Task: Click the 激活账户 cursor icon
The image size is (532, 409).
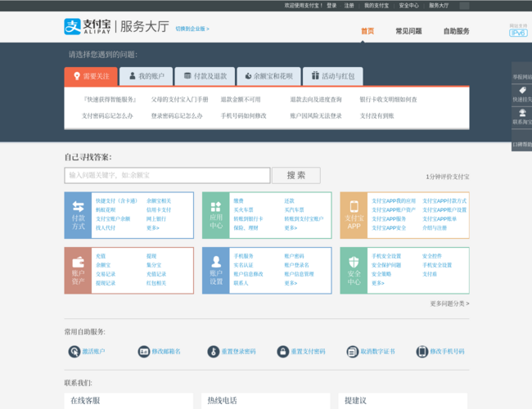Action: coord(74,352)
